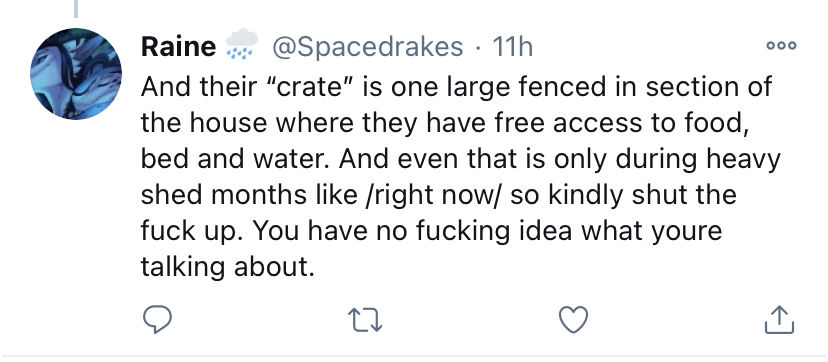Like the tweet with the heart icon
The image size is (828, 362).
pyautogui.click(x=573, y=320)
